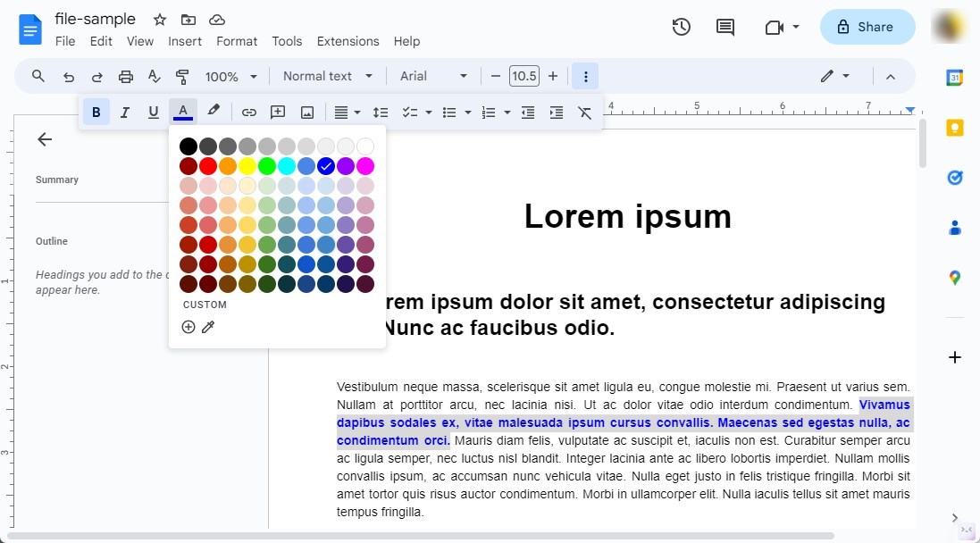Toggle italic formatting
The image size is (980, 543).
point(124,112)
